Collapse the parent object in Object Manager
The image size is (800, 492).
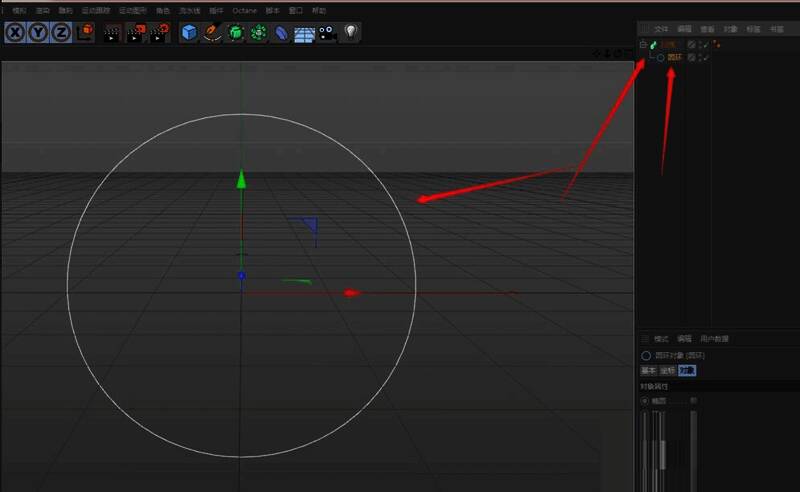pos(643,45)
